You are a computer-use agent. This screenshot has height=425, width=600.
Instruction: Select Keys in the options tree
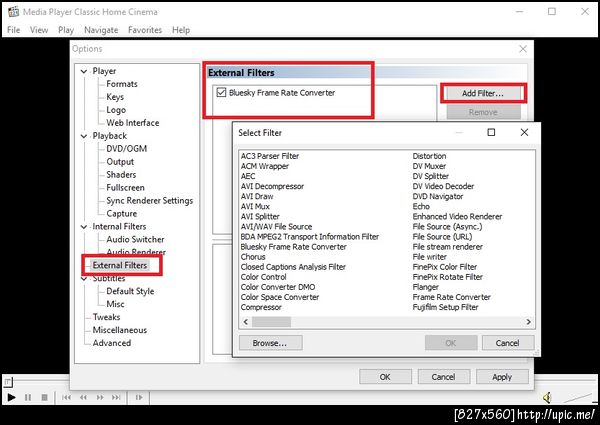tap(115, 97)
